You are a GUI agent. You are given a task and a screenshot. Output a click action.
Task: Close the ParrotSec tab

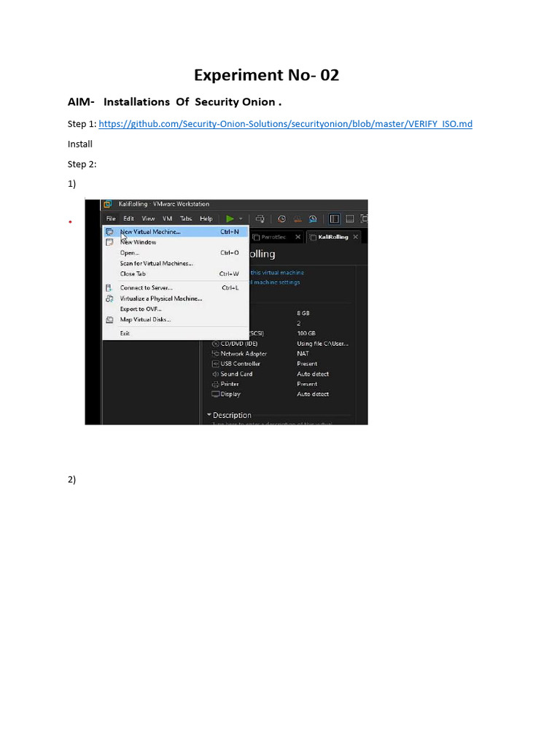coord(298,237)
